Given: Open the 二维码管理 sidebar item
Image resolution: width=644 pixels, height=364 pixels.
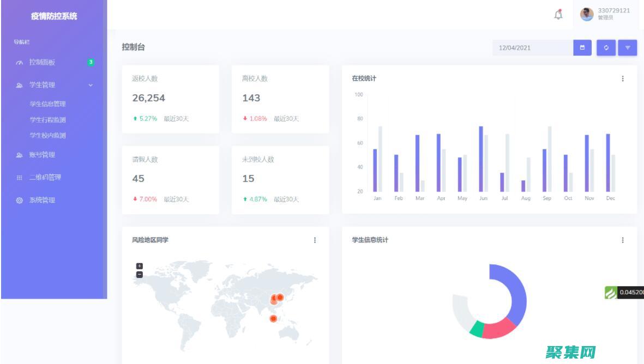Looking at the screenshot, I should pyautogui.click(x=45, y=177).
